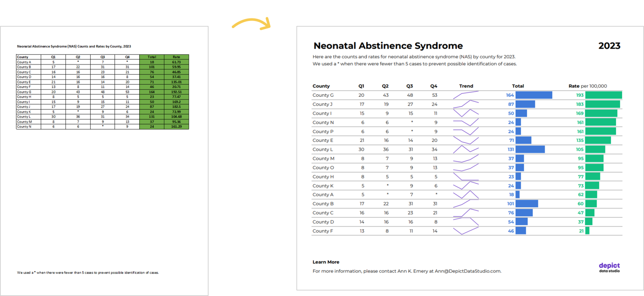Select County L's trend sparkline
Screen dimensions: 644x296
[x=466, y=149]
